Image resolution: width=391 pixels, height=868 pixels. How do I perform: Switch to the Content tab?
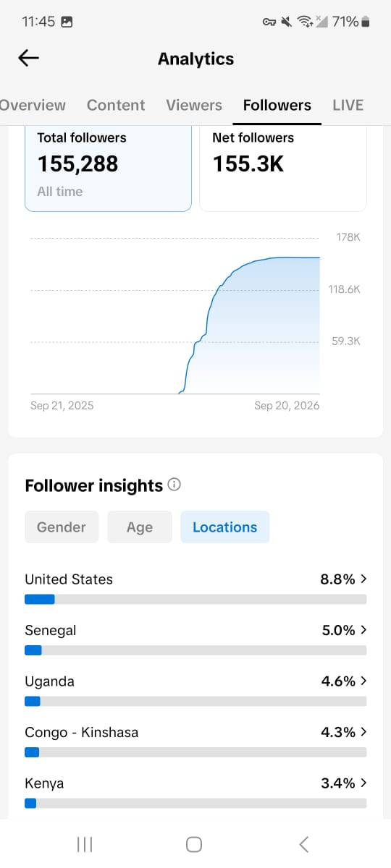(116, 105)
